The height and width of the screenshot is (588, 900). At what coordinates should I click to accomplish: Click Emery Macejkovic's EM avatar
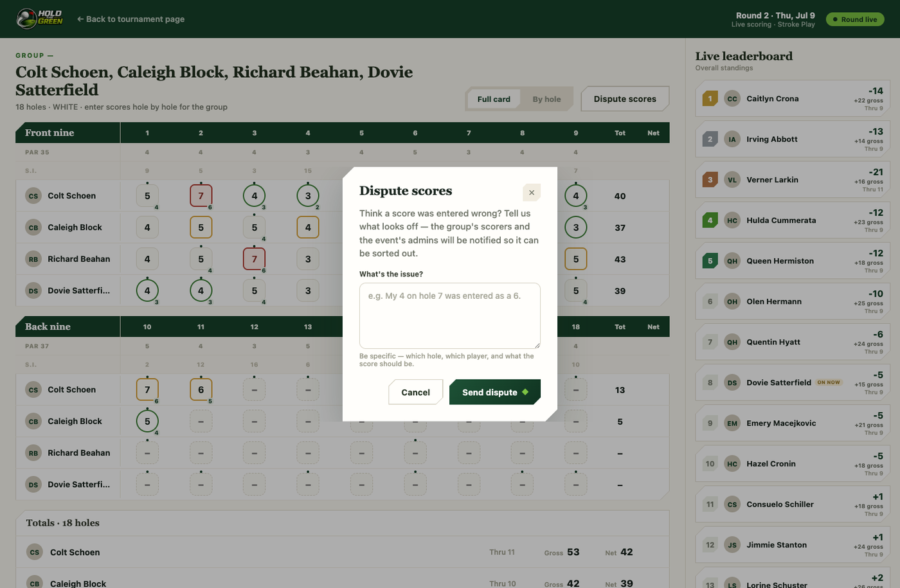pos(732,423)
